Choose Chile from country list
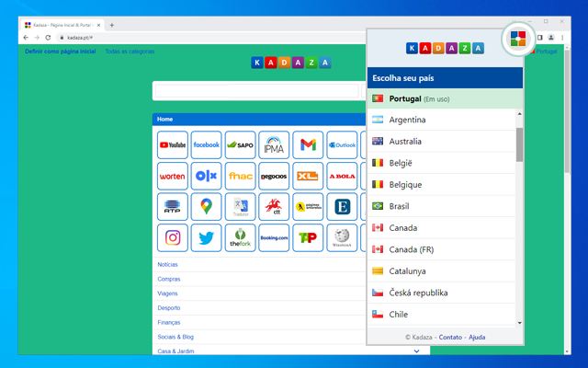This screenshot has width=588, height=368. (441, 315)
